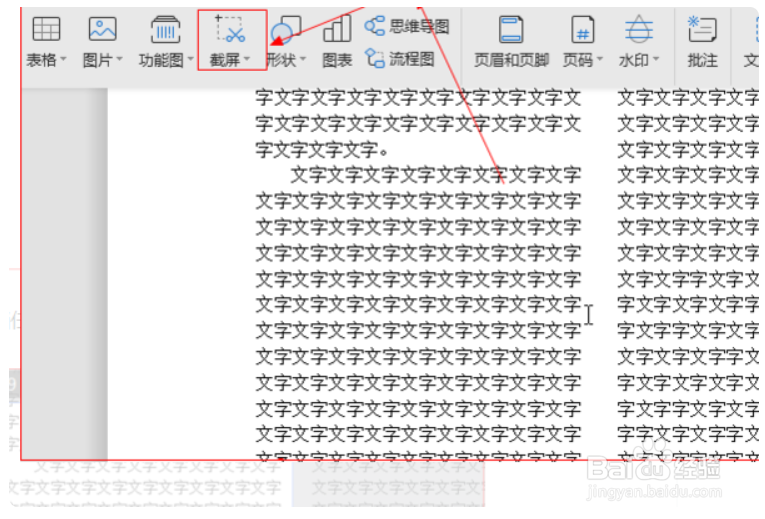Open the 流程图 label
This screenshot has height=519, width=765.
coord(412,60)
